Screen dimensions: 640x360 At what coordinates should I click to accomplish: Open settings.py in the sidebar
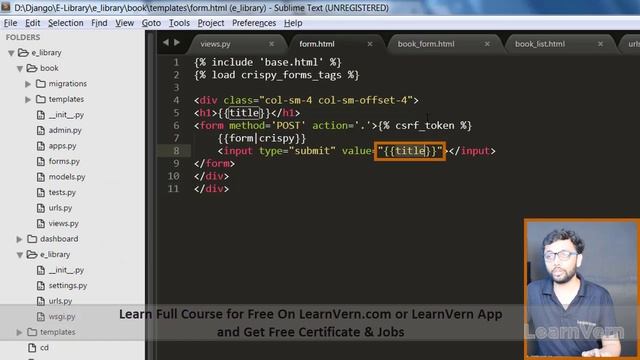(68, 285)
